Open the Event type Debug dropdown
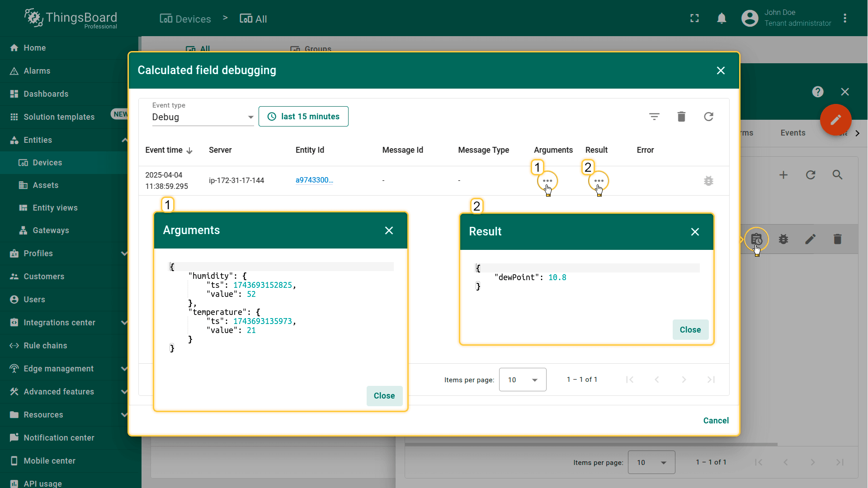The image size is (868, 488). point(203,117)
